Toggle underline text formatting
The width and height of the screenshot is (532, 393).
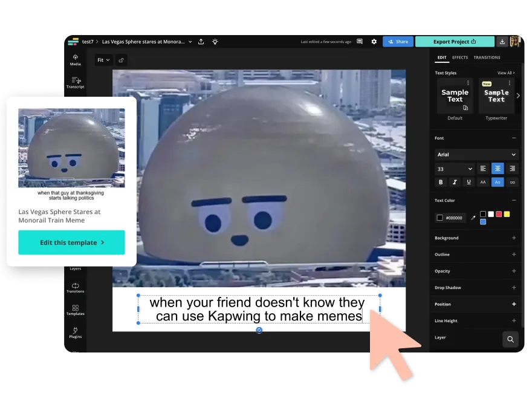click(x=469, y=182)
